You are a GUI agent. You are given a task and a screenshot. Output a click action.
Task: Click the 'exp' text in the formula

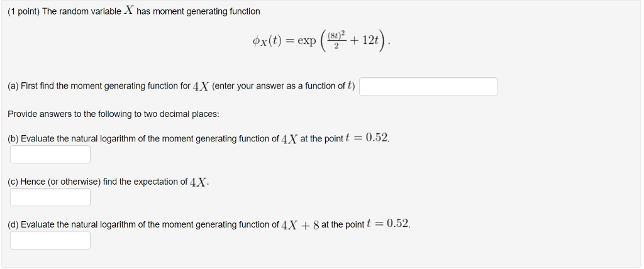307,41
